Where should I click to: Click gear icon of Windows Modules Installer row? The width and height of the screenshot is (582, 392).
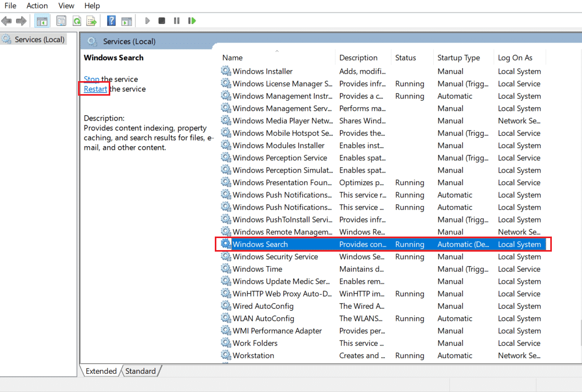[226, 145]
